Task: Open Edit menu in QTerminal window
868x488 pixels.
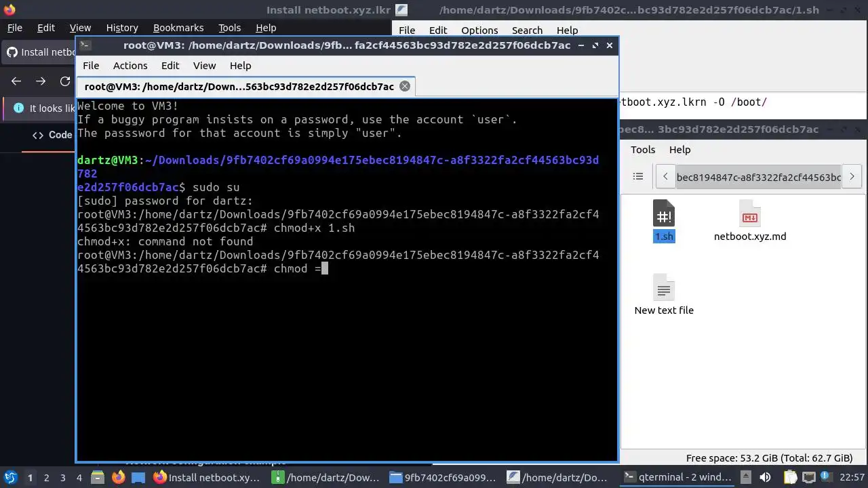Action: (170, 66)
